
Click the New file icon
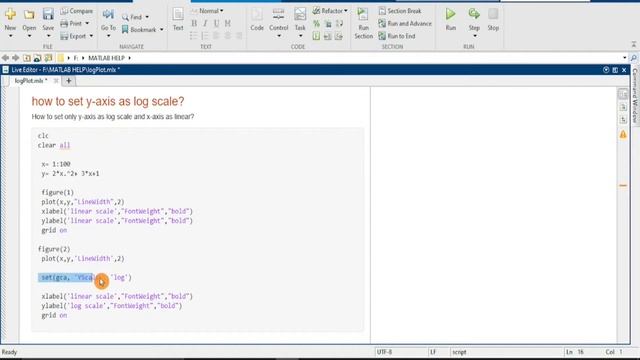[x=10, y=15]
